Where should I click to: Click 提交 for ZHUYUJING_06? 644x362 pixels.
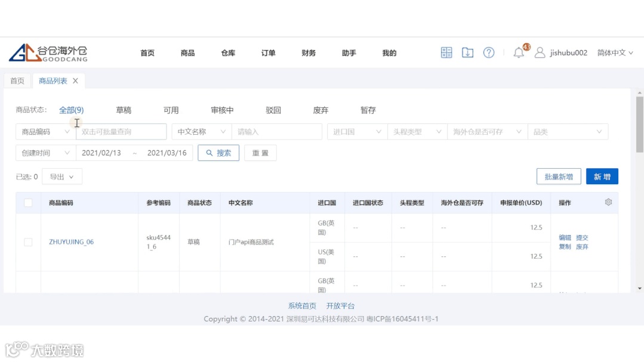click(x=582, y=237)
